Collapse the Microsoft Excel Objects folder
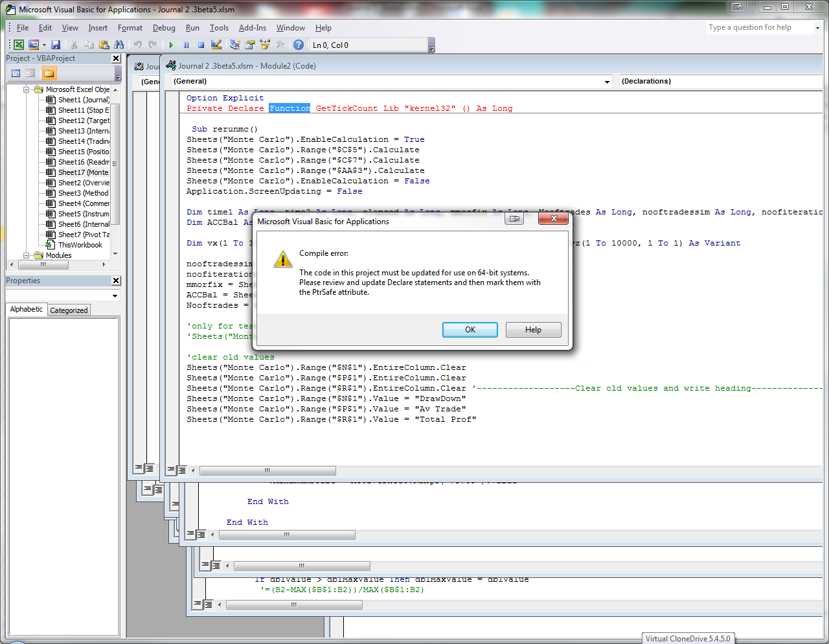Viewport: 829px width, 644px height. (x=27, y=89)
